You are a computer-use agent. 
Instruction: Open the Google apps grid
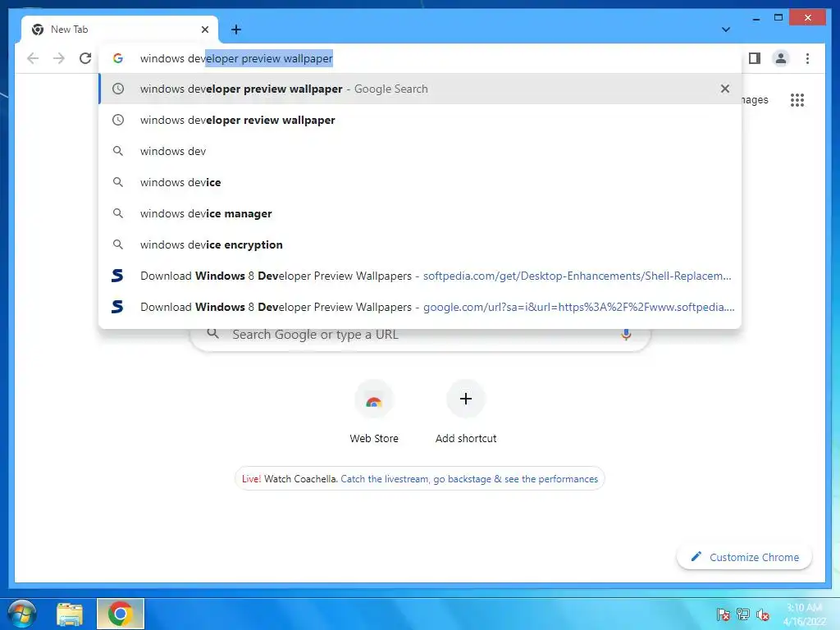797,100
